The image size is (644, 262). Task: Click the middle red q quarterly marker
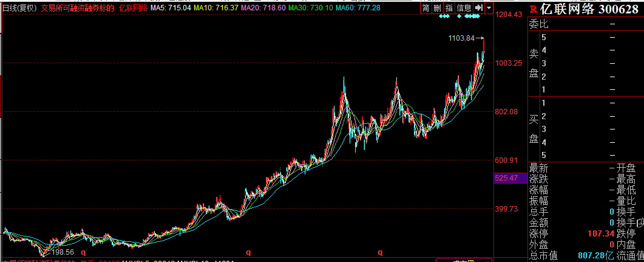(x=248, y=252)
